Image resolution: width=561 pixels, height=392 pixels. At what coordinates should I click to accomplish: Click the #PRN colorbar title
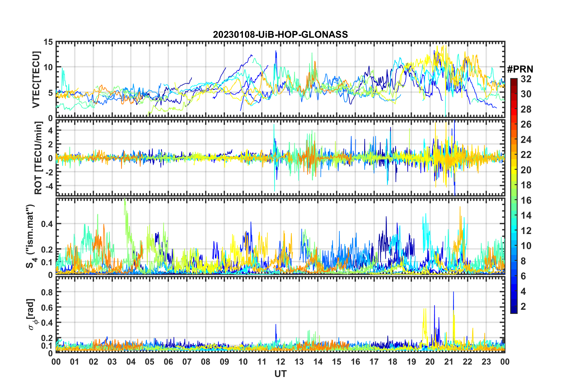point(520,69)
